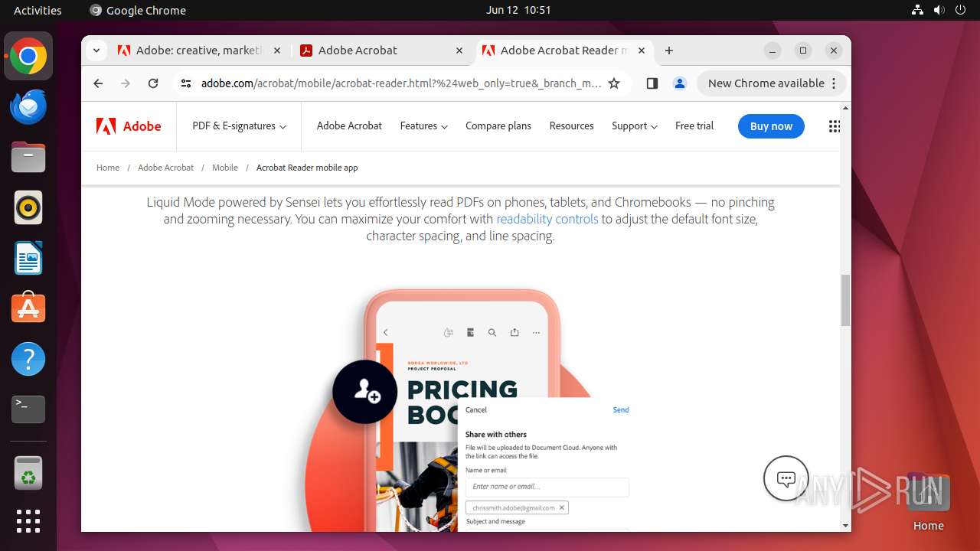Open the Adobe apps grid icon
Viewport: 980px width, 551px height.
[835, 126]
